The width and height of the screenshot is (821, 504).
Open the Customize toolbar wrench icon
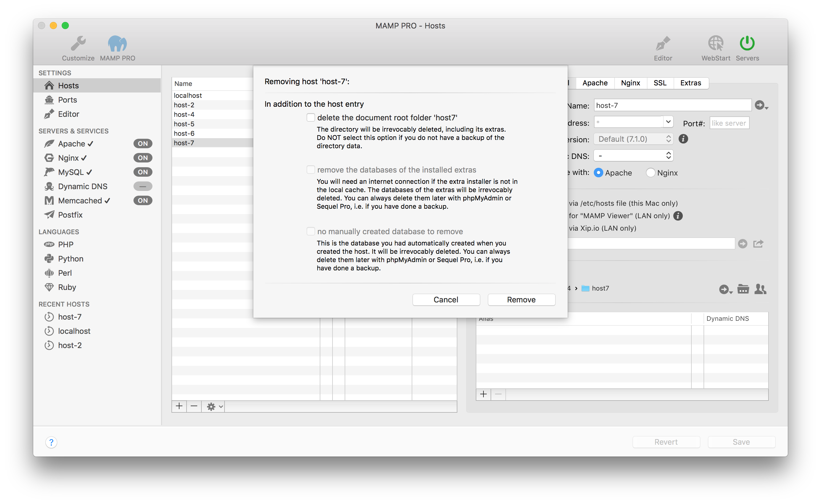click(78, 44)
